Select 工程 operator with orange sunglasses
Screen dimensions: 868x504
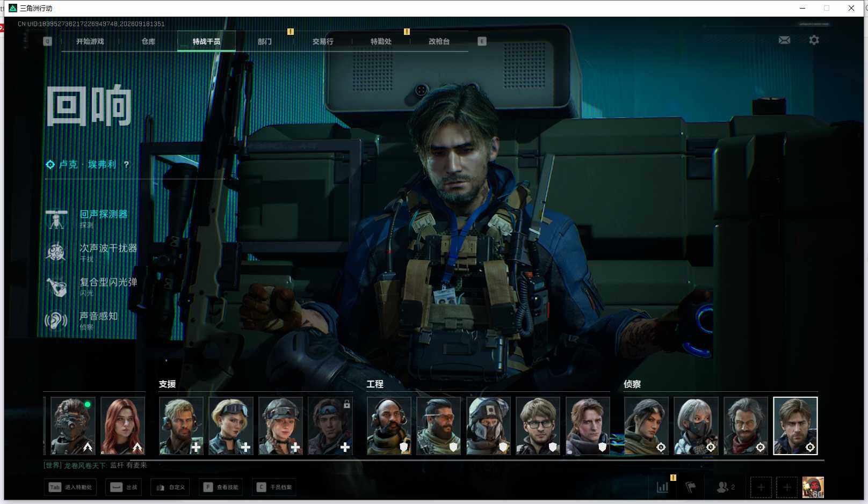tap(439, 426)
